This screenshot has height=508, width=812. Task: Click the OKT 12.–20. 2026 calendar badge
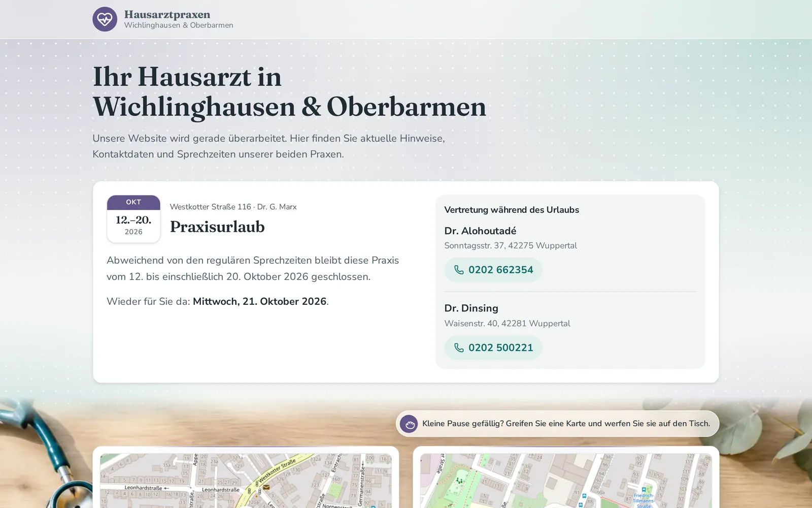click(133, 219)
